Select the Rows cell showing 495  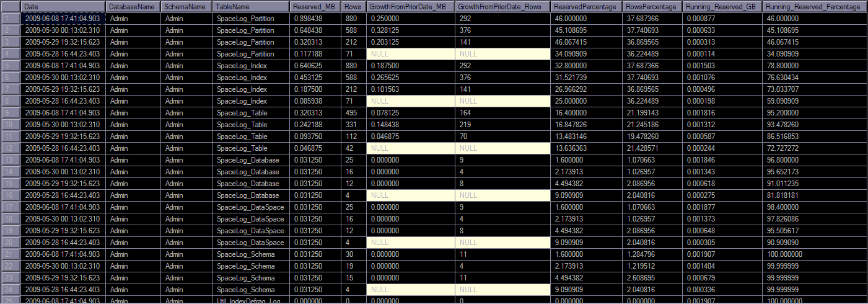353,113
